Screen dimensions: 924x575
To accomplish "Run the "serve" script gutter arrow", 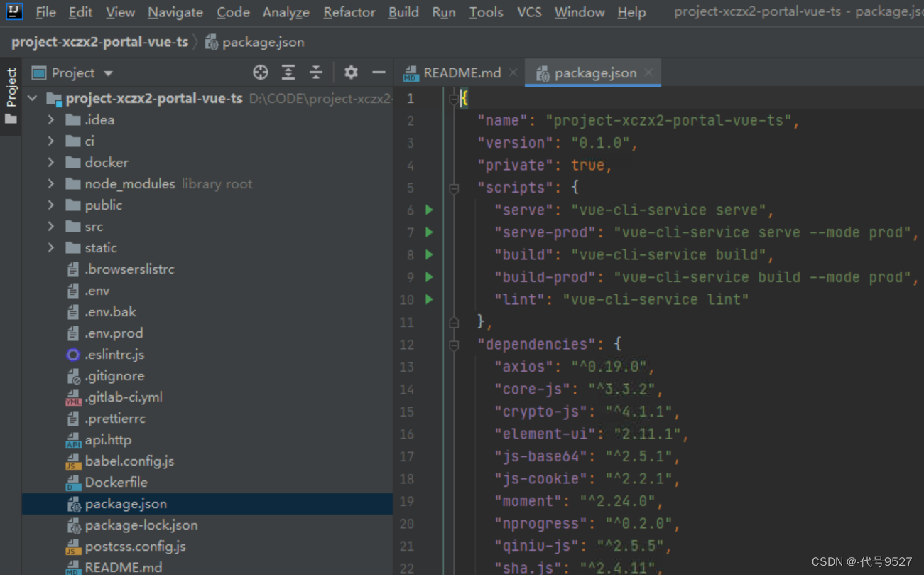I will (x=429, y=210).
